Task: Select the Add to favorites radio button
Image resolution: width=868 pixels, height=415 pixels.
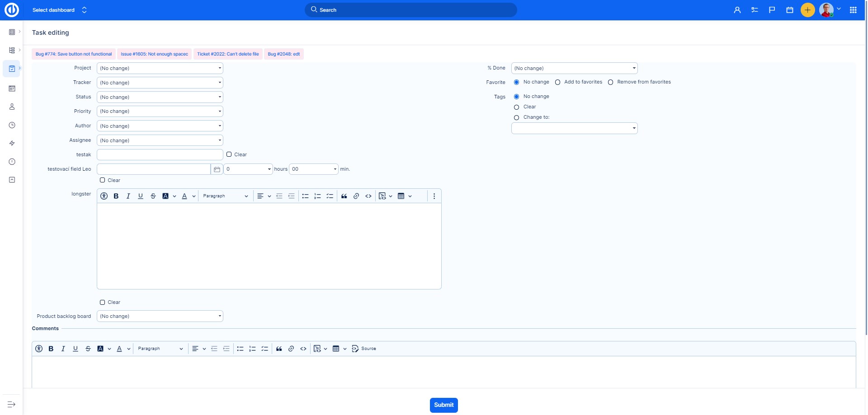Action: [x=558, y=82]
